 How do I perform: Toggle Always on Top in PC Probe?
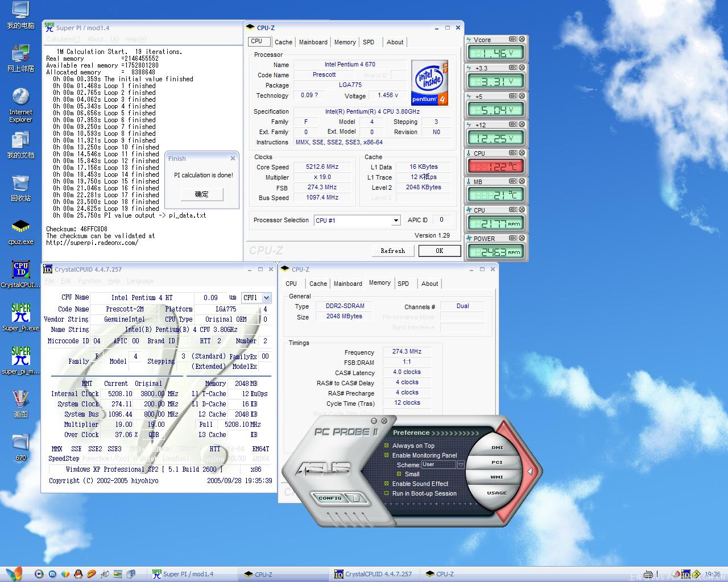coord(387,446)
